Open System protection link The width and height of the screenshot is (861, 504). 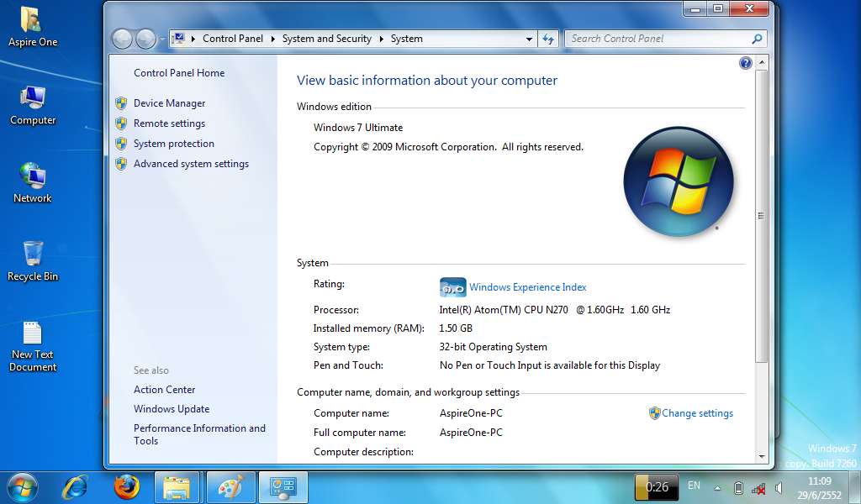click(173, 144)
